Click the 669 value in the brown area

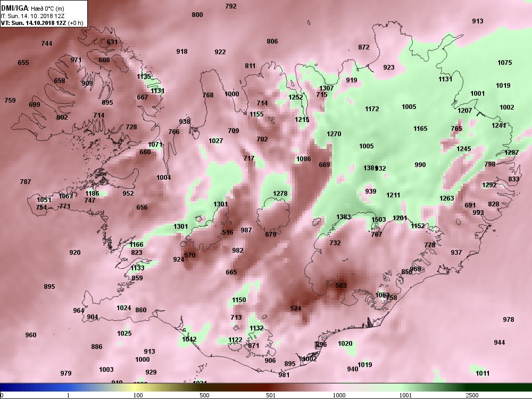click(x=325, y=165)
